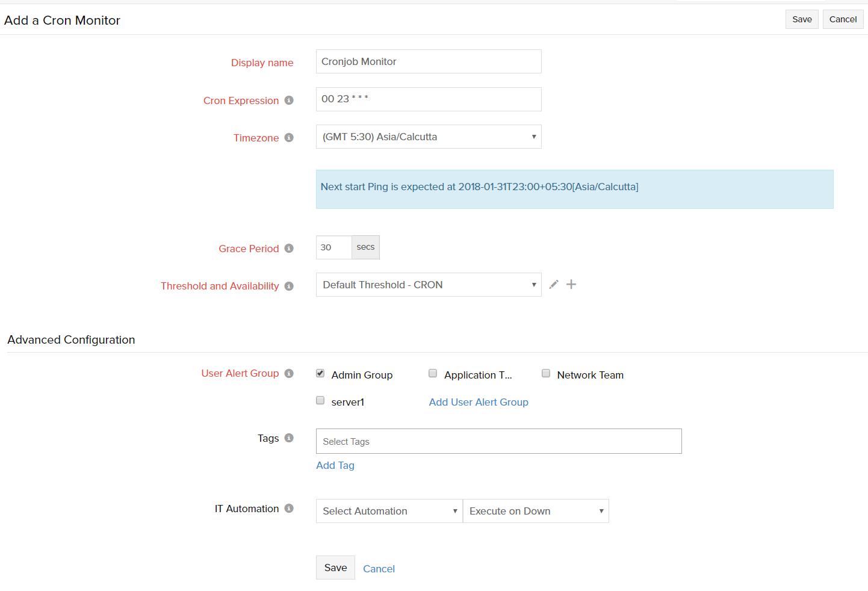The height and width of the screenshot is (591, 868).
Task: Open the Execute on Down dropdown
Action: click(x=536, y=511)
